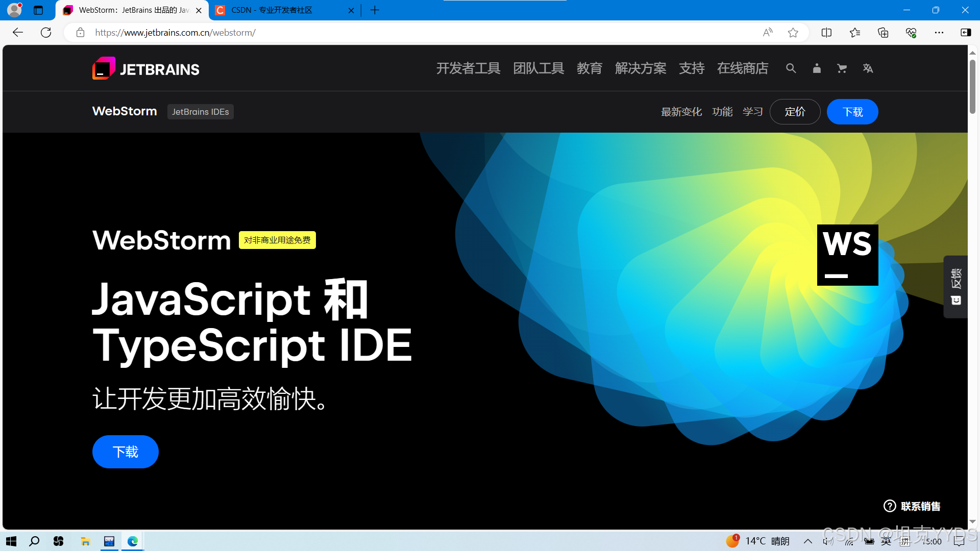This screenshot has width=980, height=551.
Task: Click the JetBrains logo in the header
Action: (x=146, y=68)
